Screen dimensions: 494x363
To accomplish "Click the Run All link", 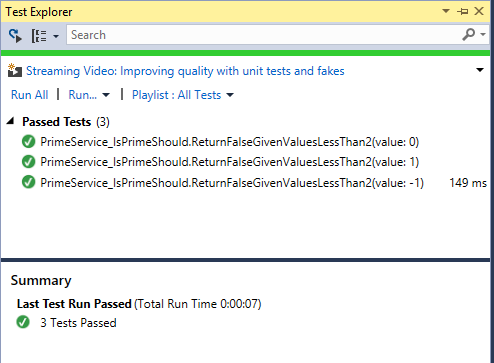I will coord(30,95).
